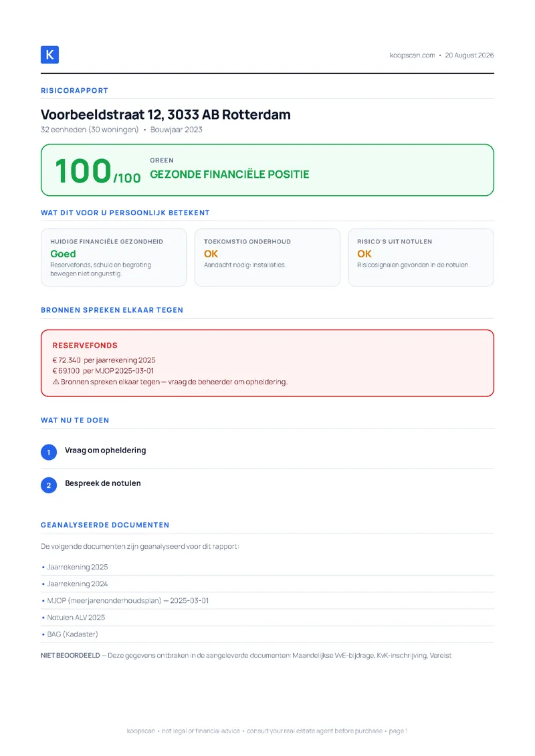Open the Huidige financiële gezondheid card
The image size is (535, 756).
point(114,257)
